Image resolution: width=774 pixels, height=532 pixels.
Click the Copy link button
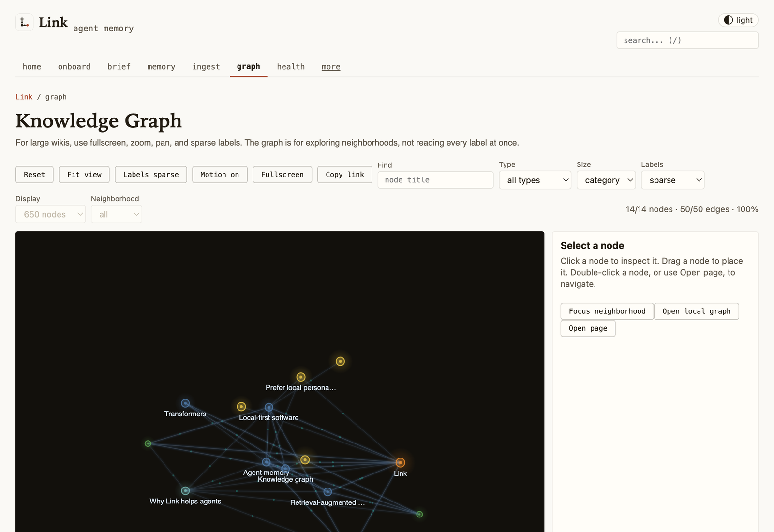point(345,175)
